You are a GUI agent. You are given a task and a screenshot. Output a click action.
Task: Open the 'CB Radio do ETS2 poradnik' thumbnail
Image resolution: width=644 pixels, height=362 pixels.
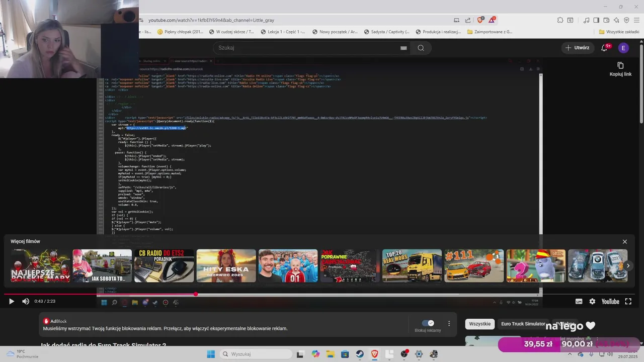coord(164,265)
